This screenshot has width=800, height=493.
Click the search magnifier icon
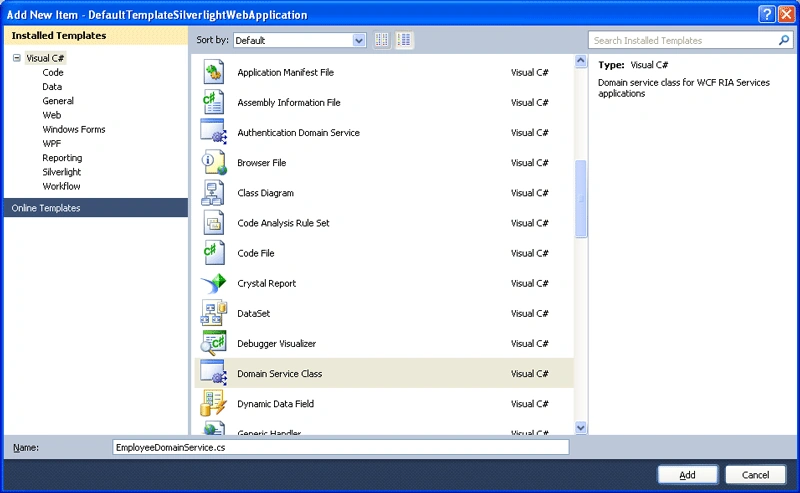pyautogui.click(x=784, y=40)
